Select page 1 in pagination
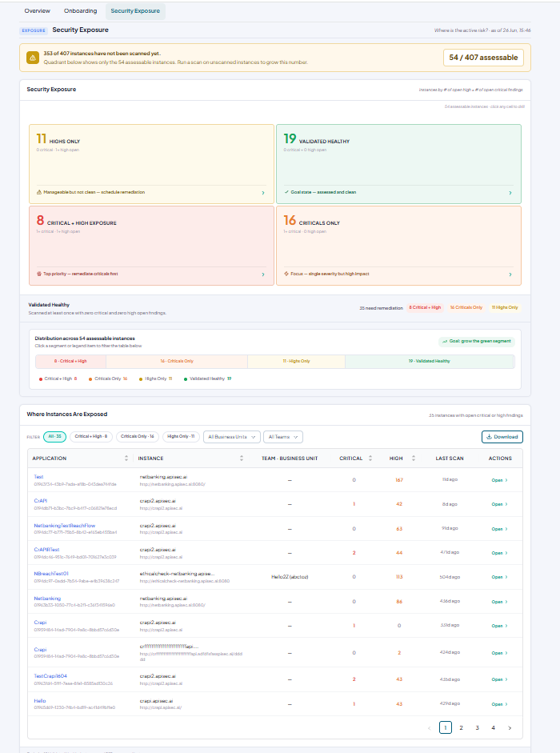Image resolution: width=560 pixels, height=753 pixels. (446, 727)
